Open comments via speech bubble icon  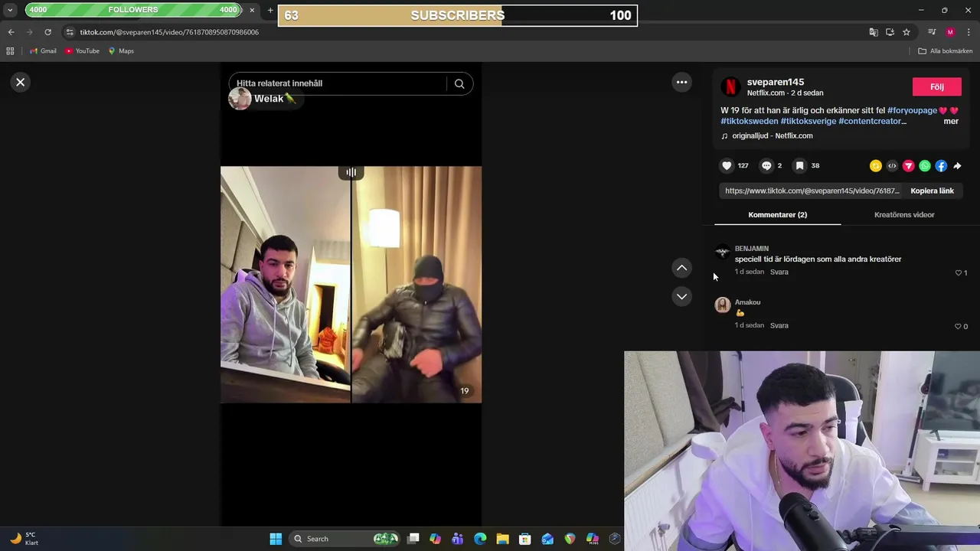766,165
